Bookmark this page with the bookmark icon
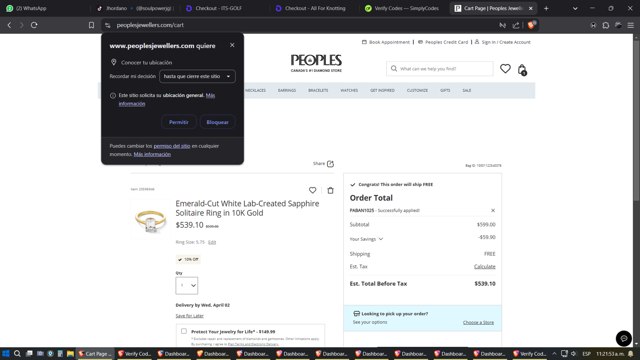The width and height of the screenshot is (640, 360). (x=91, y=25)
